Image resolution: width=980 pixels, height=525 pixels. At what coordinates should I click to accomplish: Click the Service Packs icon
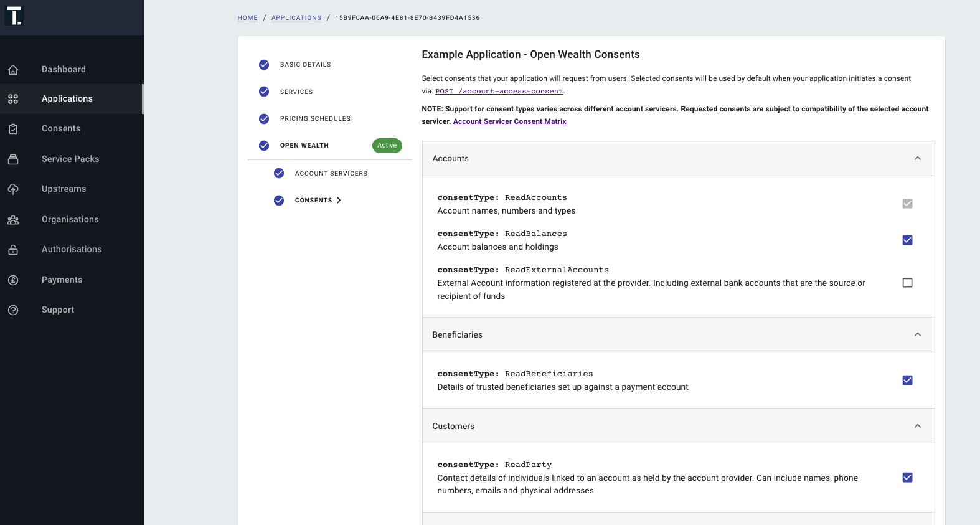click(13, 159)
